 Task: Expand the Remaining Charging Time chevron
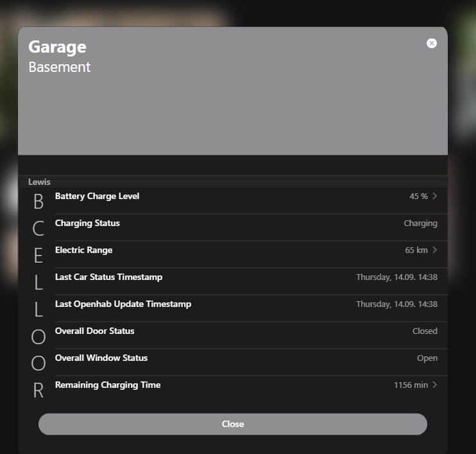[x=435, y=385]
